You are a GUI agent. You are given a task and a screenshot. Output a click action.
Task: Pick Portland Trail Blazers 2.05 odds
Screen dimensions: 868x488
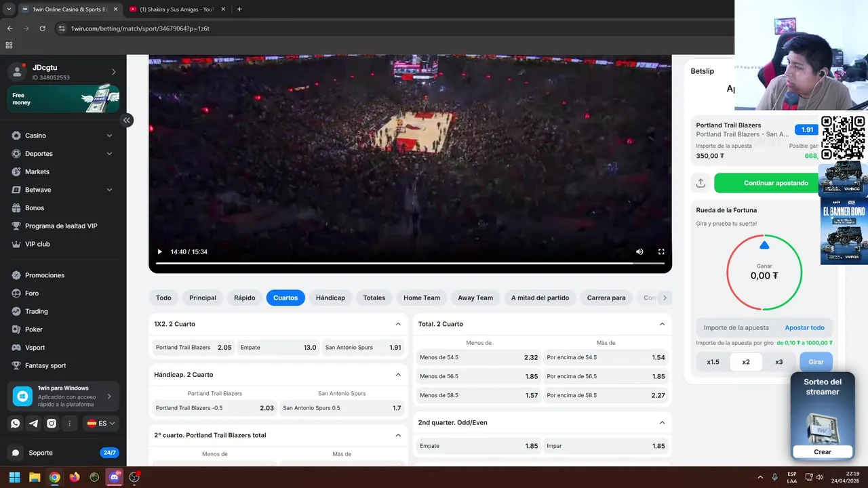[x=193, y=348]
